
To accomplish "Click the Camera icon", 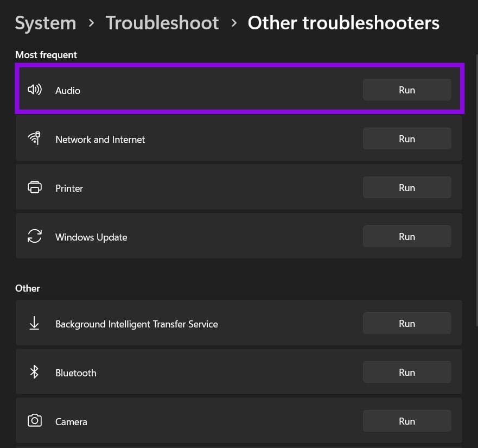I will (35, 420).
